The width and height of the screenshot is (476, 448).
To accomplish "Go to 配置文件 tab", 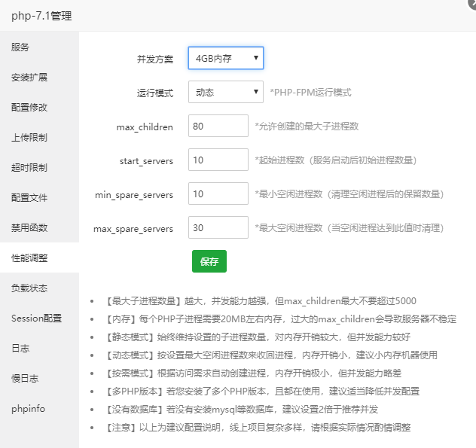I will [x=39, y=197].
